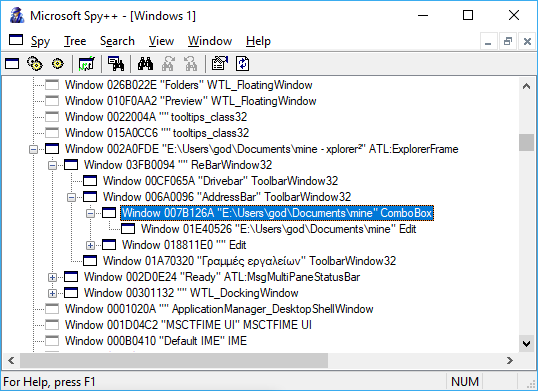Viewport: 538px width, 391px height.
Task: Click the Spy++ application title icon
Action: (x=16, y=15)
